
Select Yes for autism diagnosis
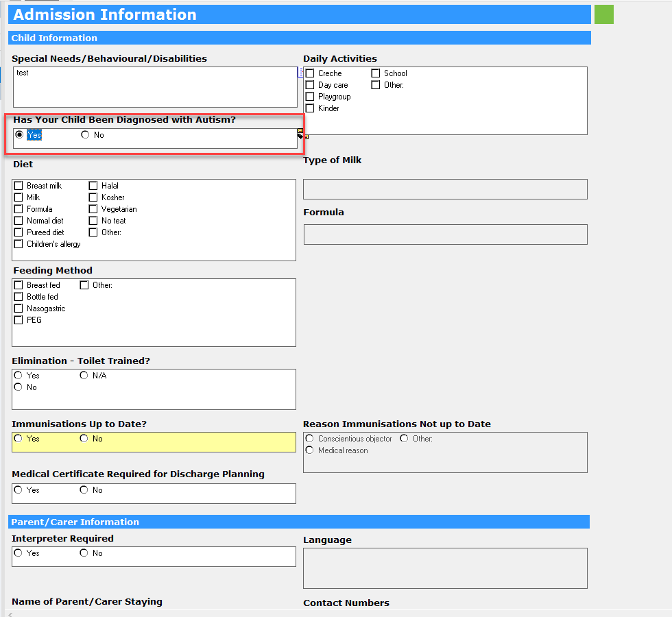tap(19, 134)
